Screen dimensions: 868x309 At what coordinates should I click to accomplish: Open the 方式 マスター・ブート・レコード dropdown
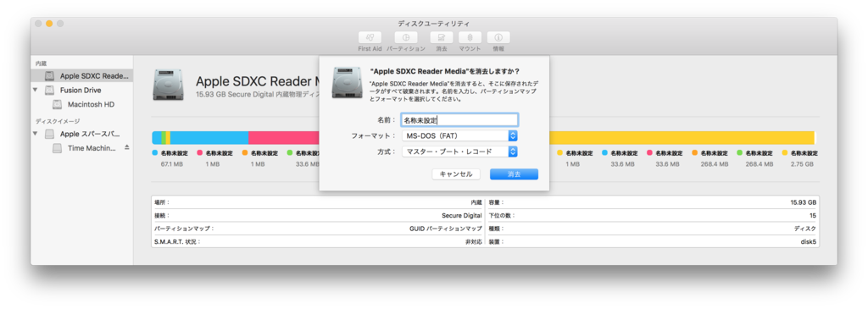coord(459,152)
